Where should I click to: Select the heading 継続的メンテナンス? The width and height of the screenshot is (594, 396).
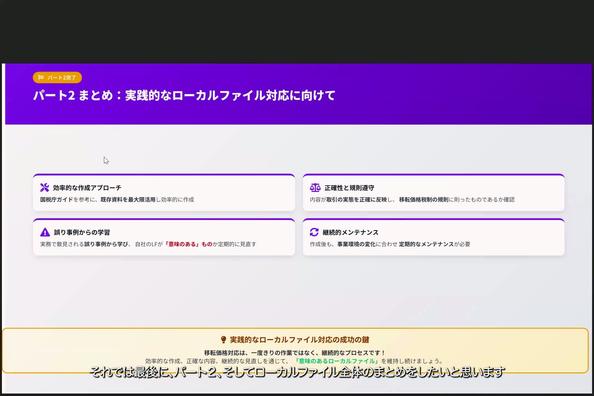(350, 232)
